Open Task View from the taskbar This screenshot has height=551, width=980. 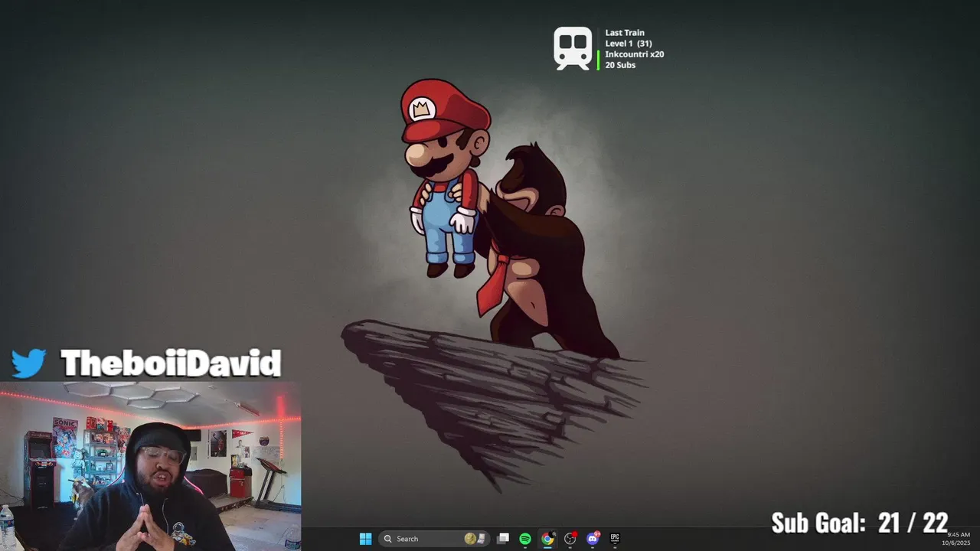coord(503,539)
